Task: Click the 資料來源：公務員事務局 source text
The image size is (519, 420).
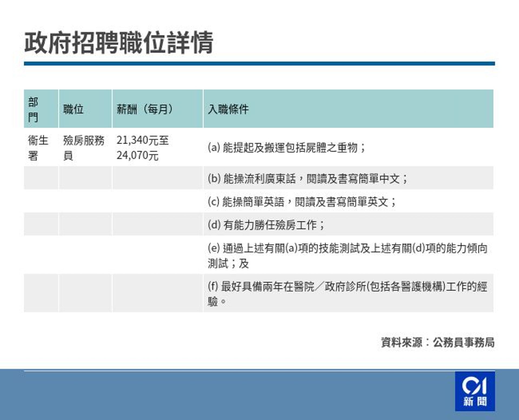Action: pos(438,342)
